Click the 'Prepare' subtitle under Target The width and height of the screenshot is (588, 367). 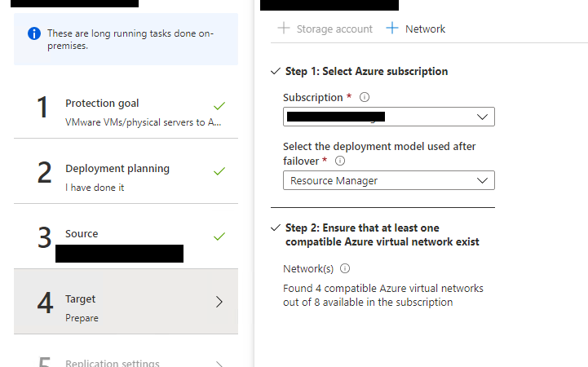tap(82, 318)
